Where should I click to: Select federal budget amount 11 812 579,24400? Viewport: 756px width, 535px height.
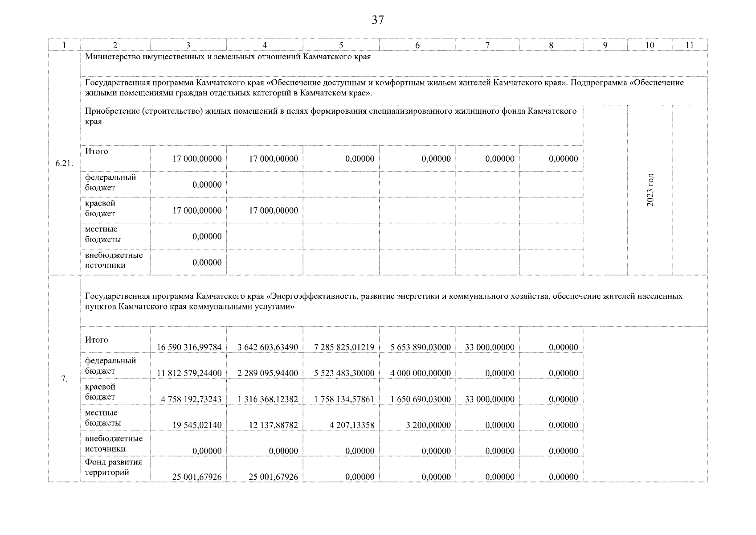189,373
